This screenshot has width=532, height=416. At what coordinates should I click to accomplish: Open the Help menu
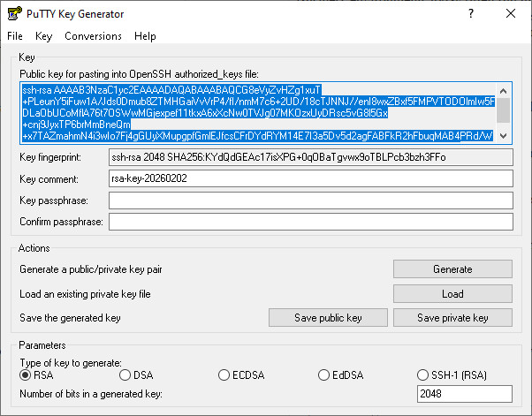145,36
